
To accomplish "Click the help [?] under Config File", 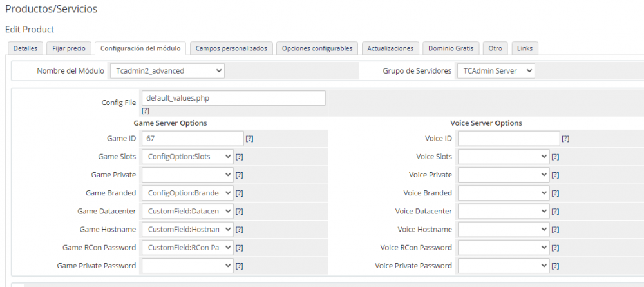I will click(x=146, y=111).
